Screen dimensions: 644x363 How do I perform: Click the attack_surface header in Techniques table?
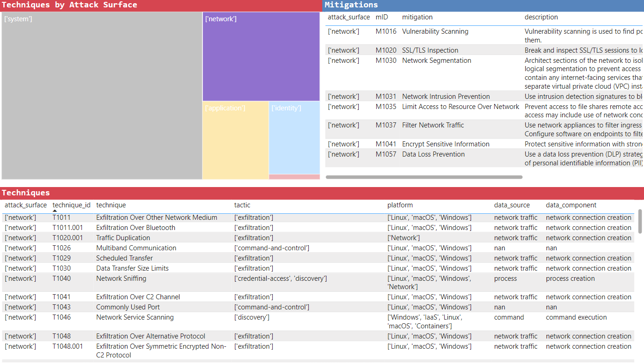[25, 205]
